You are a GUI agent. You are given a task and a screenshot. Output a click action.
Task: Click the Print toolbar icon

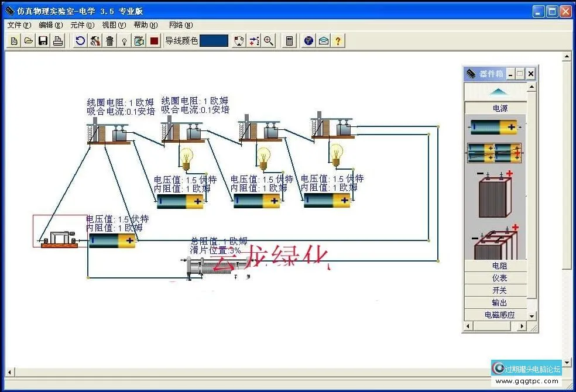click(58, 41)
